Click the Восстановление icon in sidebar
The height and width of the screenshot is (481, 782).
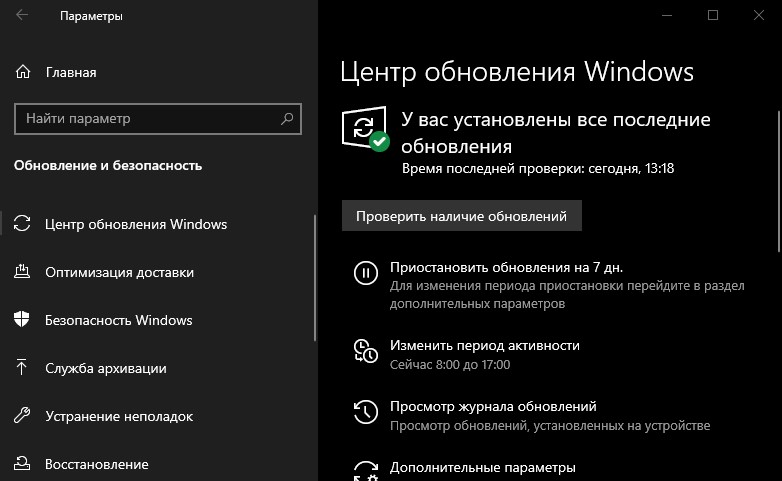pos(22,464)
